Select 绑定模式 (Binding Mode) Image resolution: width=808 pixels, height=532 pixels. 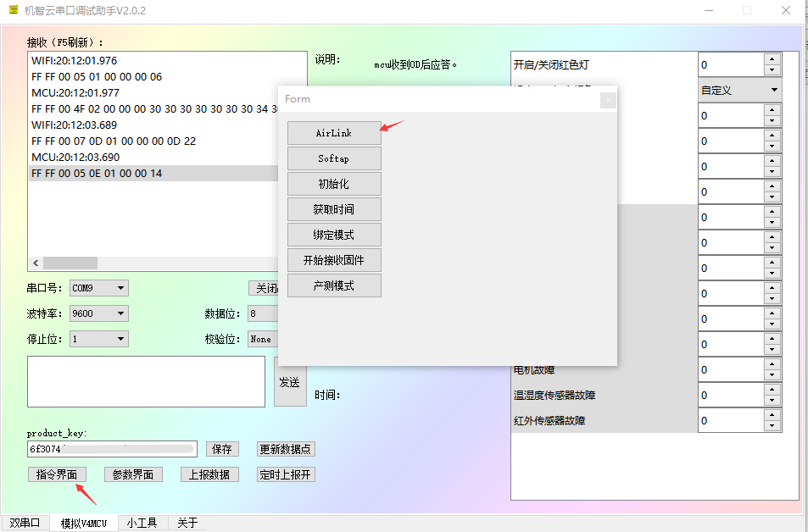tap(334, 235)
